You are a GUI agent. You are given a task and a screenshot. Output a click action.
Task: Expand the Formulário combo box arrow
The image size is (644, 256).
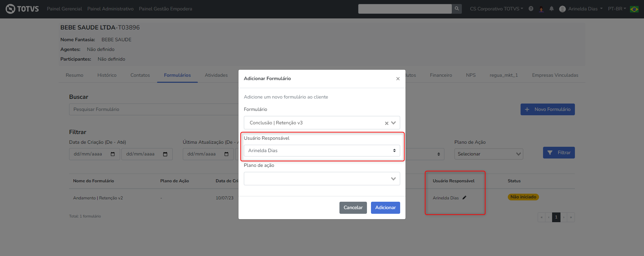point(394,123)
